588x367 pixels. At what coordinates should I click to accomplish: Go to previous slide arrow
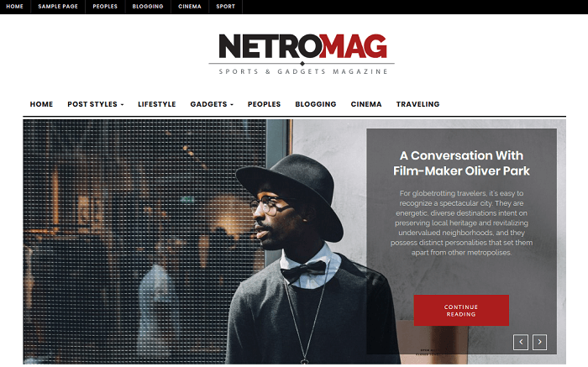(x=521, y=342)
